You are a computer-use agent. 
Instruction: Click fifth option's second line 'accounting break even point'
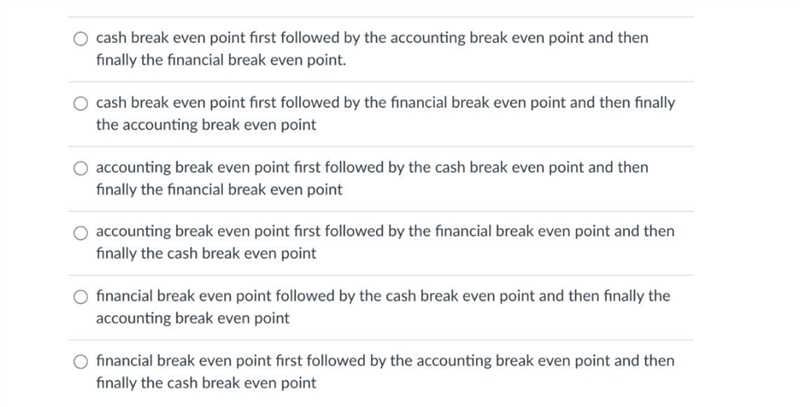tap(193, 318)
